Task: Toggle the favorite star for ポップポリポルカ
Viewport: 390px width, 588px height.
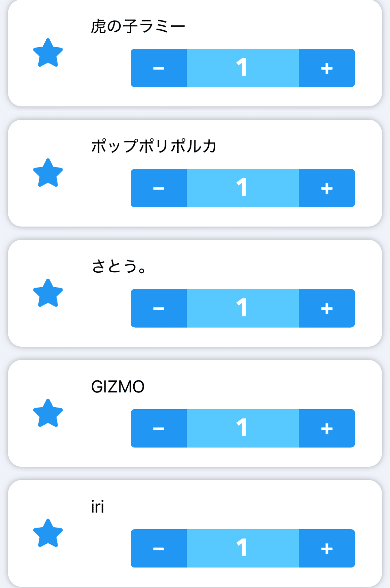Action: [x=48, y=173]
